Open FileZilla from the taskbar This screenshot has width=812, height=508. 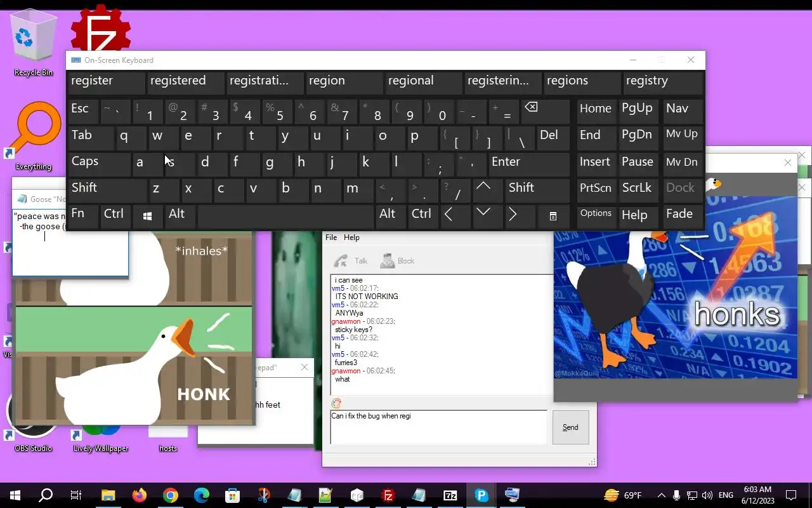388,495
